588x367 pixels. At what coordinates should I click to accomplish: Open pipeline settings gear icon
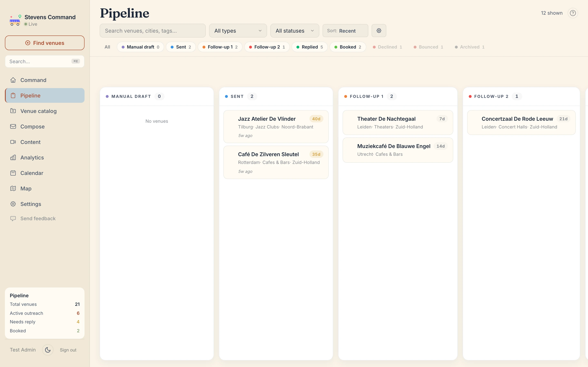pos(379,31)
